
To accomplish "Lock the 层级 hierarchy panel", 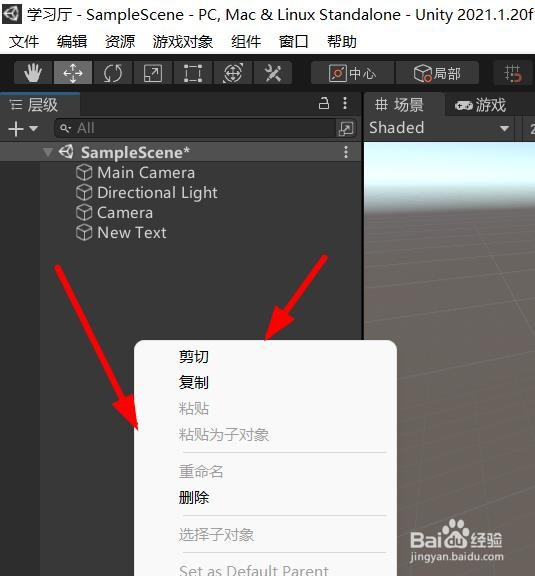I will pos(324,104).
